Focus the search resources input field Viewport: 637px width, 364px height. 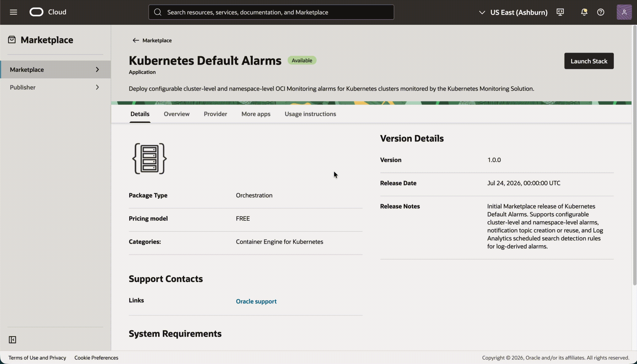(271, 12)
